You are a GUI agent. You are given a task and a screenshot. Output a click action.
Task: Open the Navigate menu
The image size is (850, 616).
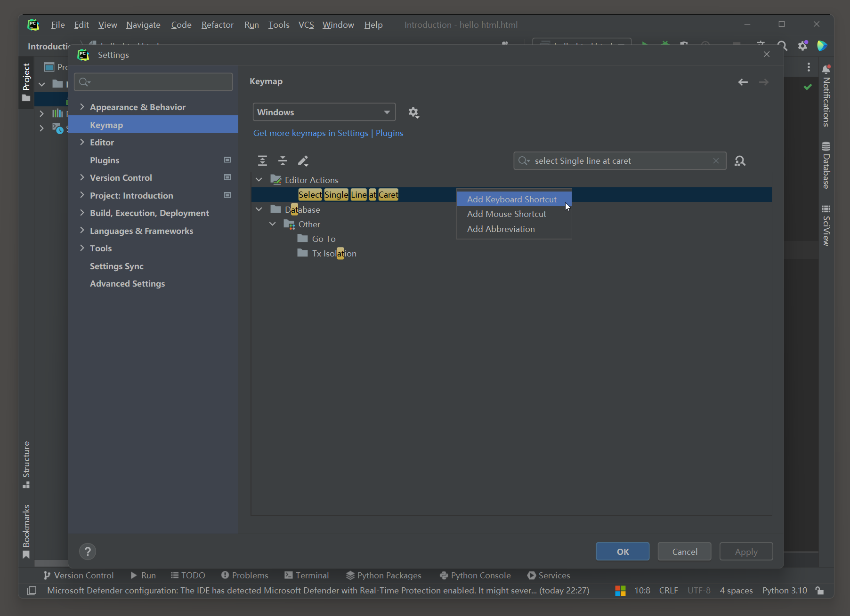[x=143, y=24]
